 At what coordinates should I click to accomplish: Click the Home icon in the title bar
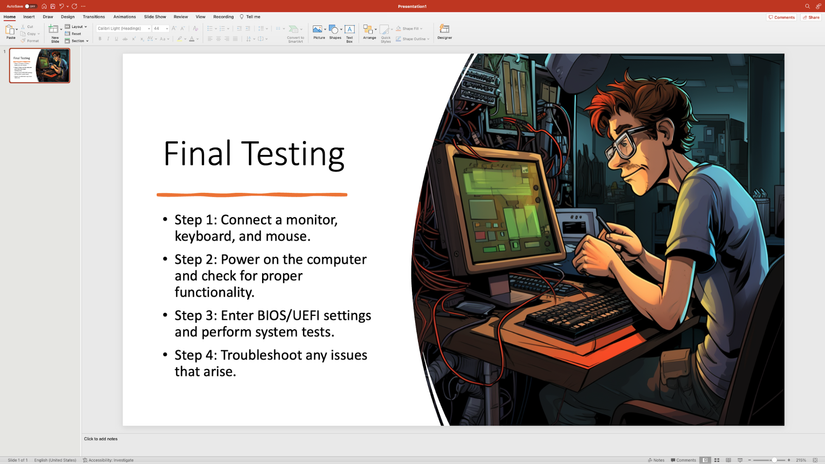click(x=44, y=6)
